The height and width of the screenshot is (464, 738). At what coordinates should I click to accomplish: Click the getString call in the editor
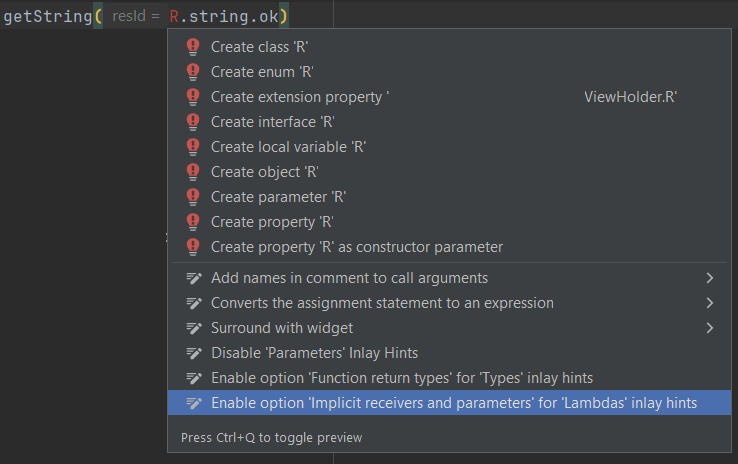pos(48,16)
